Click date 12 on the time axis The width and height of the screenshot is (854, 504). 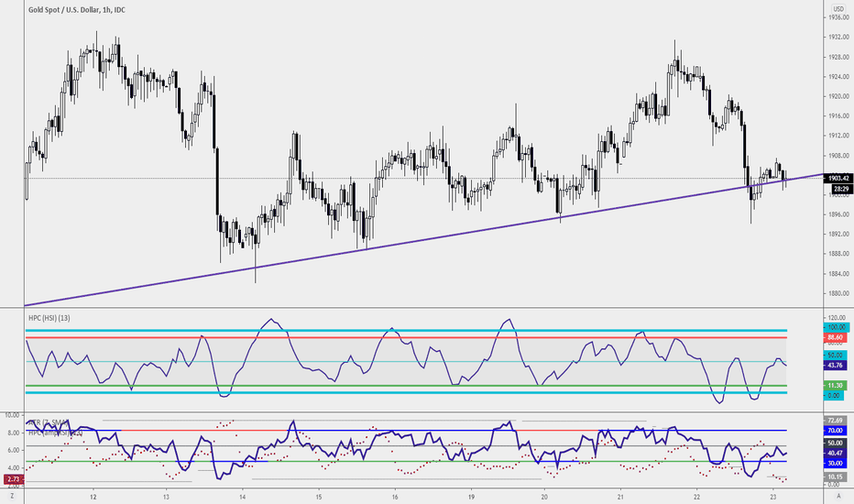coord(93,497)
